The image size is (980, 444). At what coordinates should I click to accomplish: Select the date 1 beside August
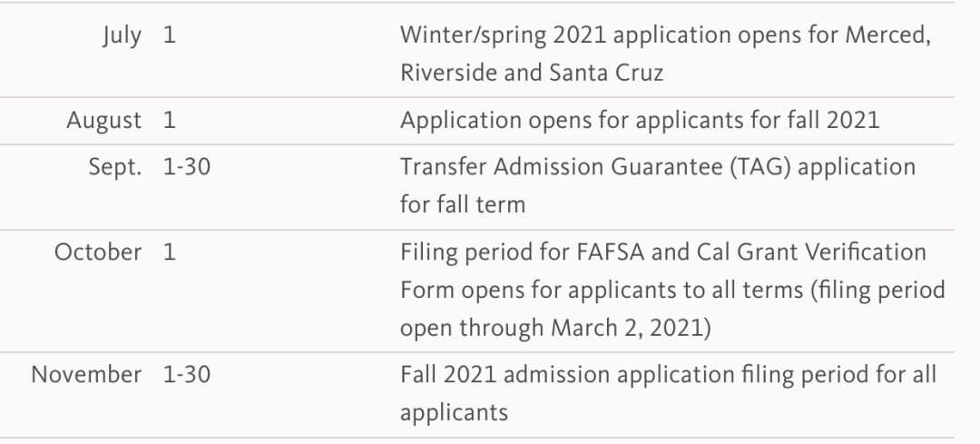pyautogui.click(x=169, y=120)
